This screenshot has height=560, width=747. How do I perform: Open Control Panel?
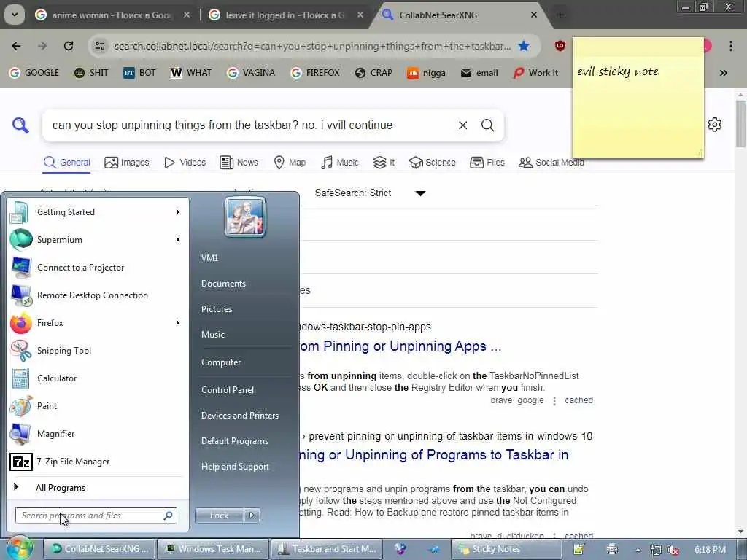[228, 390]
